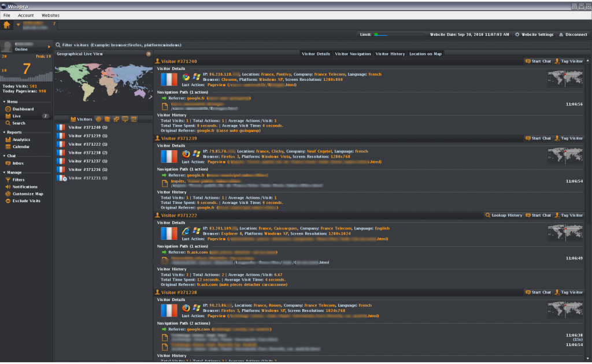The width and height of the screenshot is (592, 364).
Task: Switch to the last tab icon in visitor list
Action: point(134,119)
